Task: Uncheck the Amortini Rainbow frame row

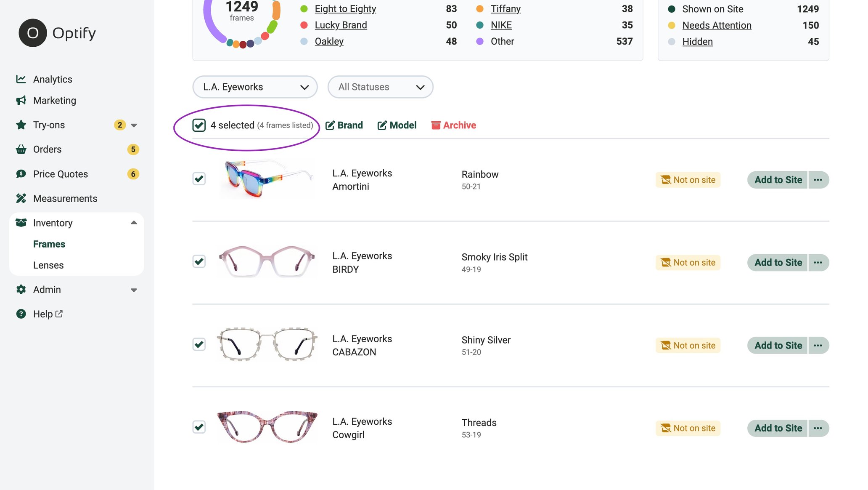Action: click(199, 178)
